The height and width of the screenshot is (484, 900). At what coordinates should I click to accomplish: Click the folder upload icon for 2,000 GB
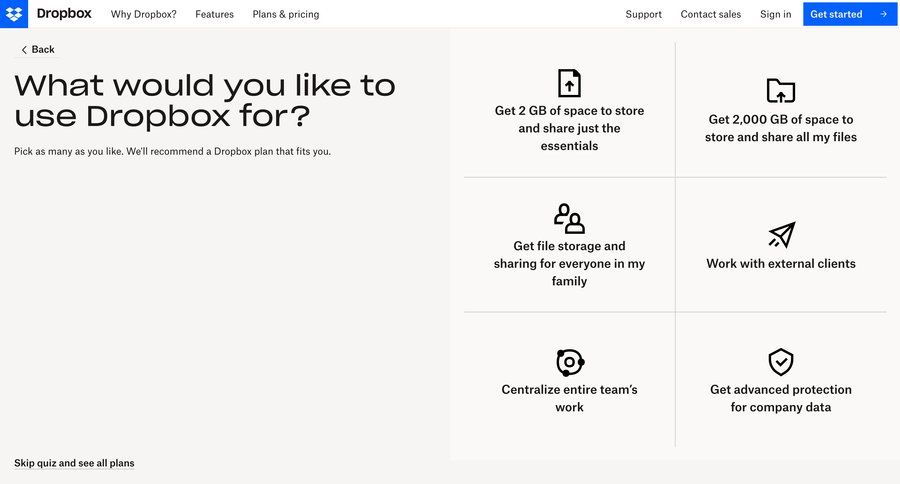click(781, 90)
